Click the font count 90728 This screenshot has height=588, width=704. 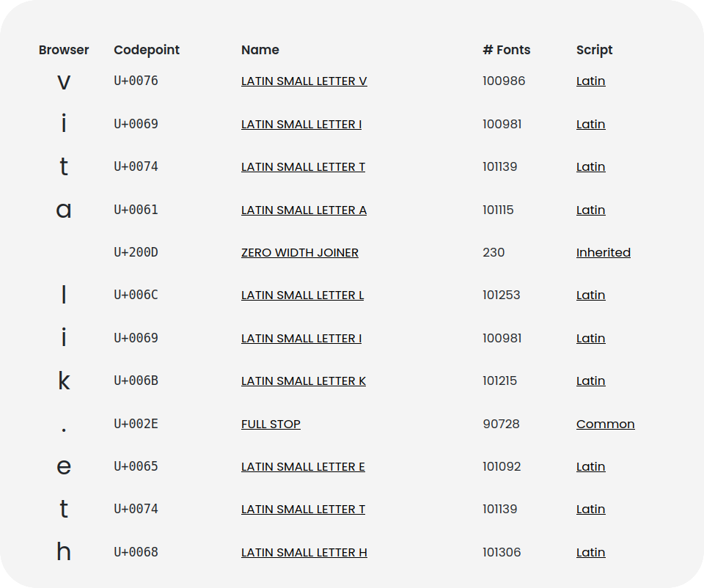click(501, 425)
